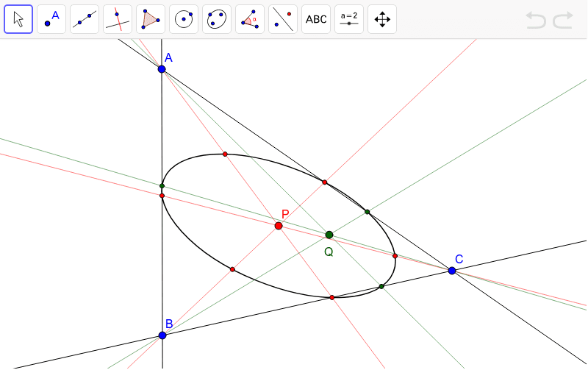Click the label text Q
Screen dimensions: 588x370
click(x=329, y=252)
